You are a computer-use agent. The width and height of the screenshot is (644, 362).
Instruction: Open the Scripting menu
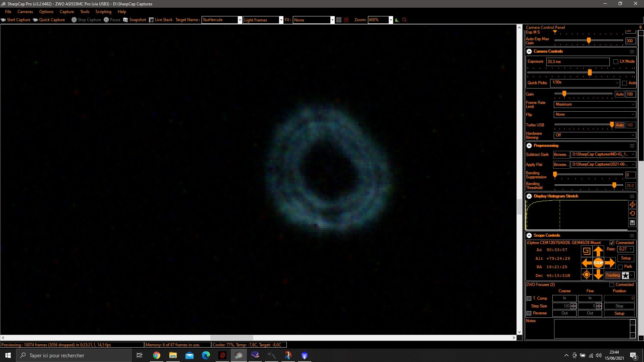pyautogui.click(x=103, y=12)
